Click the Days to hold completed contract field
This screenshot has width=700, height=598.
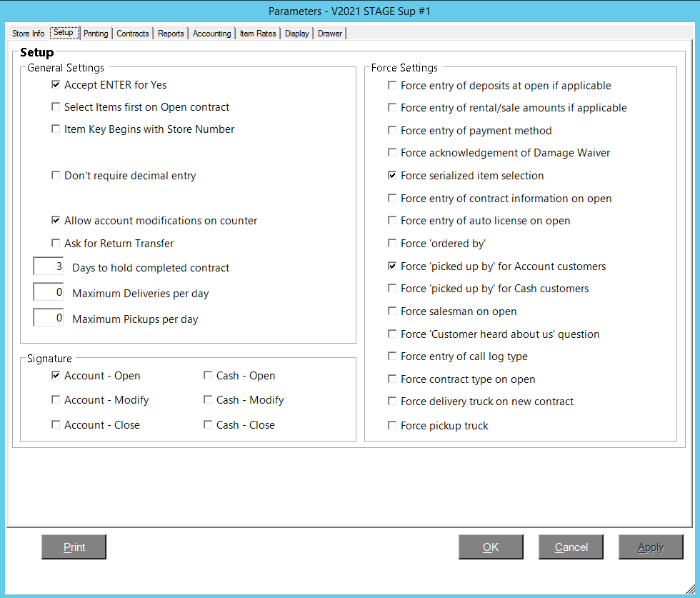tap(49, 267)
